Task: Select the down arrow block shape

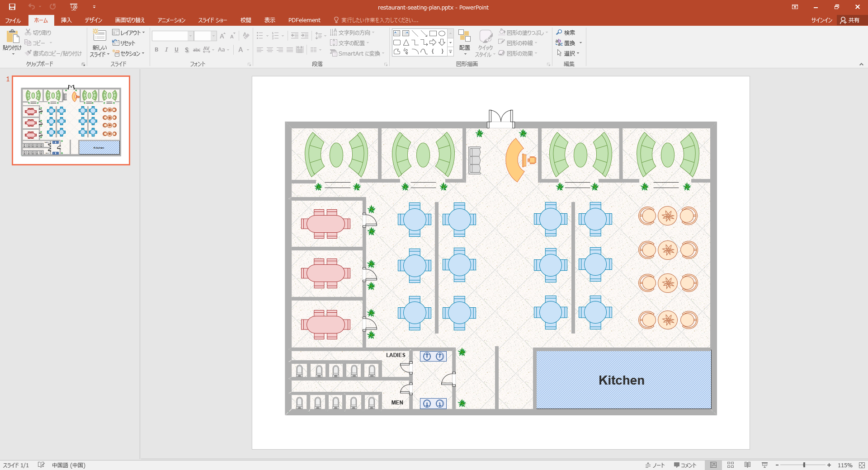Action: 442,42
